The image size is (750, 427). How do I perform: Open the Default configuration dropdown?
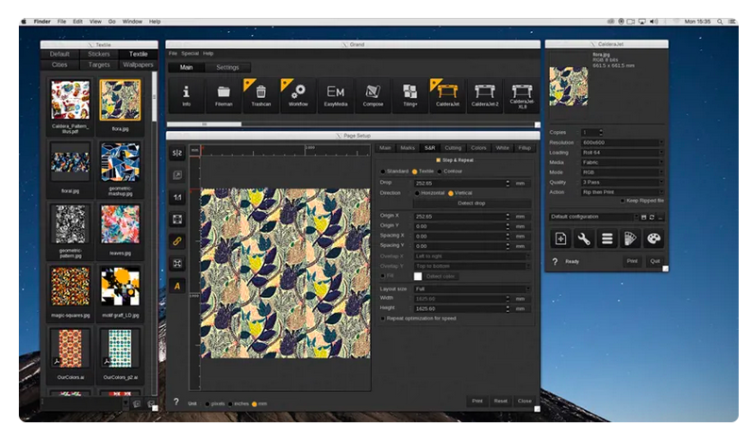click(594, 217)
